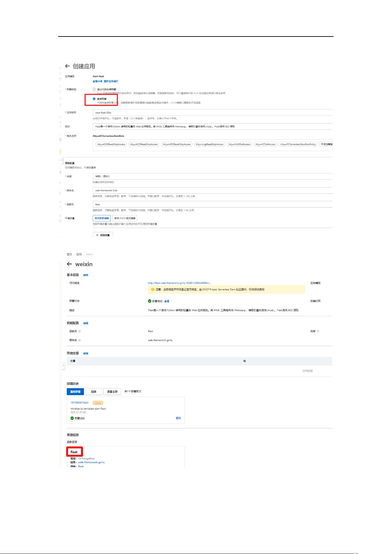Click the 变量 column header
The image size is (392, 554).
coord(73,361)
